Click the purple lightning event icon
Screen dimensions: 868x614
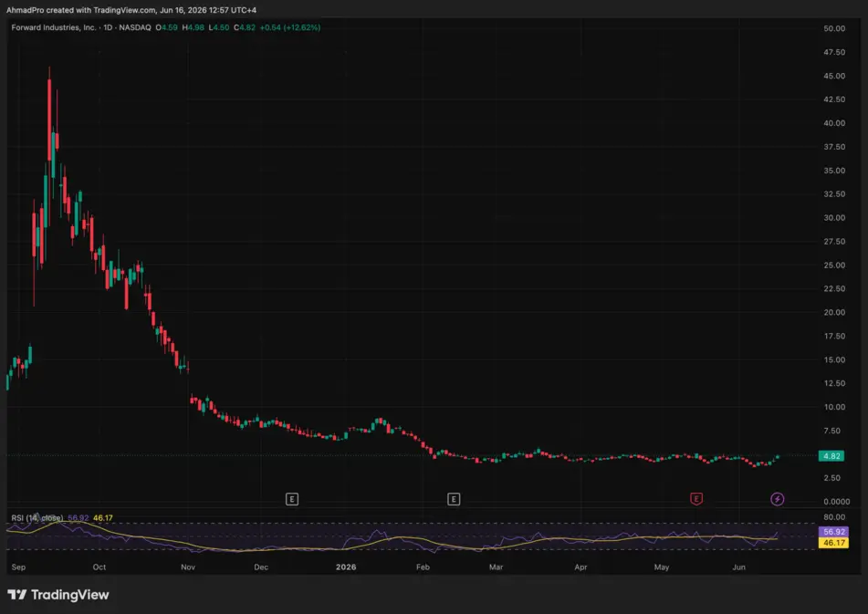click(x=778, y=499)
